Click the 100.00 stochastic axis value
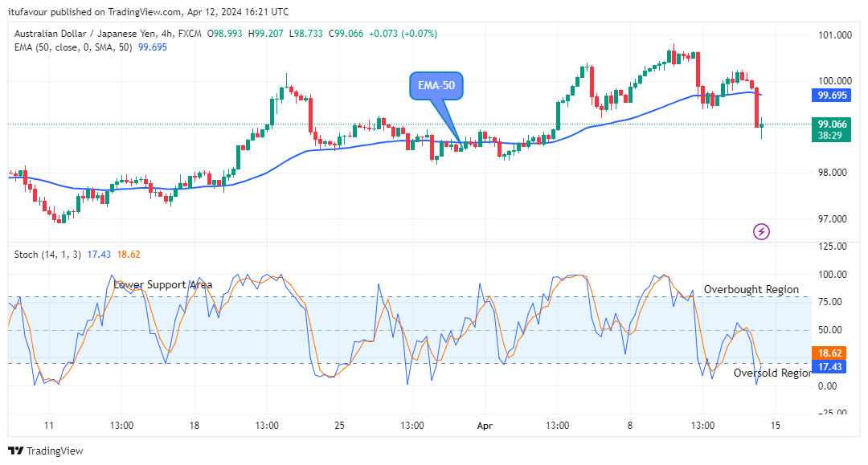 pos(833,274)
